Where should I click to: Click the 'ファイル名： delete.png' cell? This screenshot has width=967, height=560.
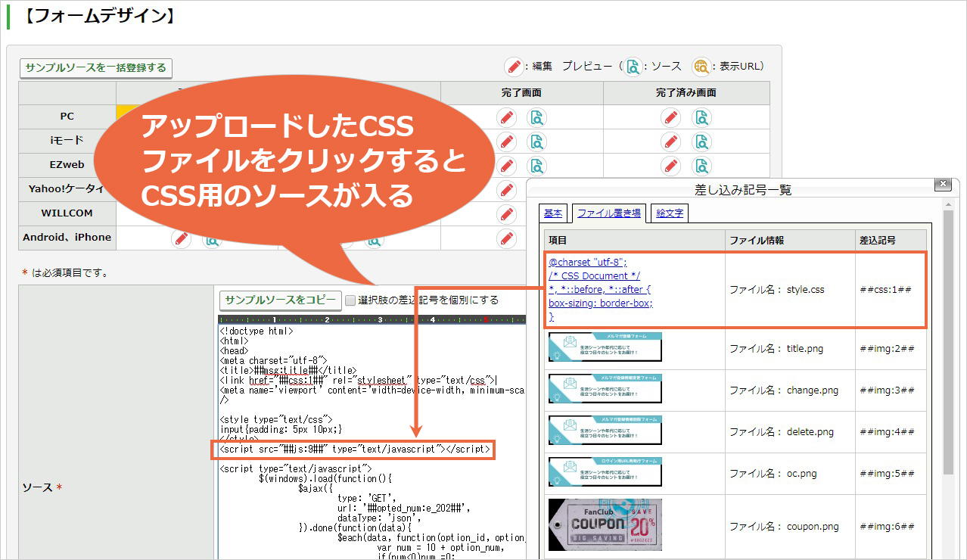click(x=790, y=431)
